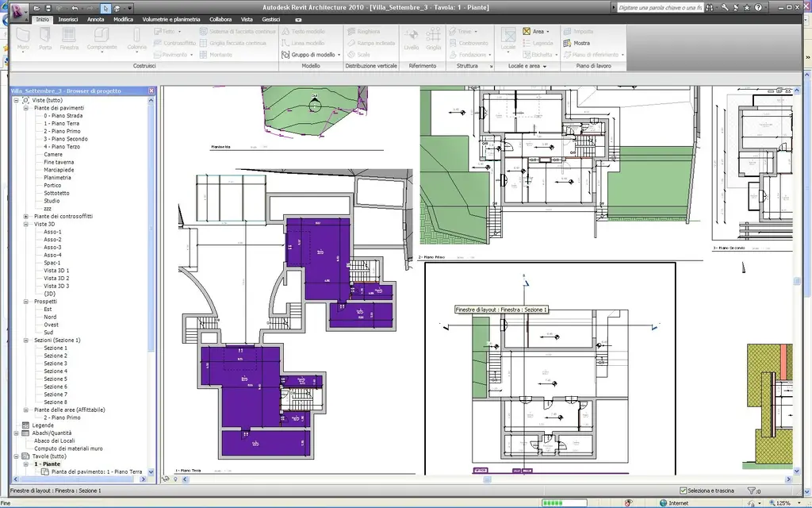This screenshot has height=508, width=812.
Task: Switch to the Volumetrie e planimetria tab
Action: tap(171, 19)
